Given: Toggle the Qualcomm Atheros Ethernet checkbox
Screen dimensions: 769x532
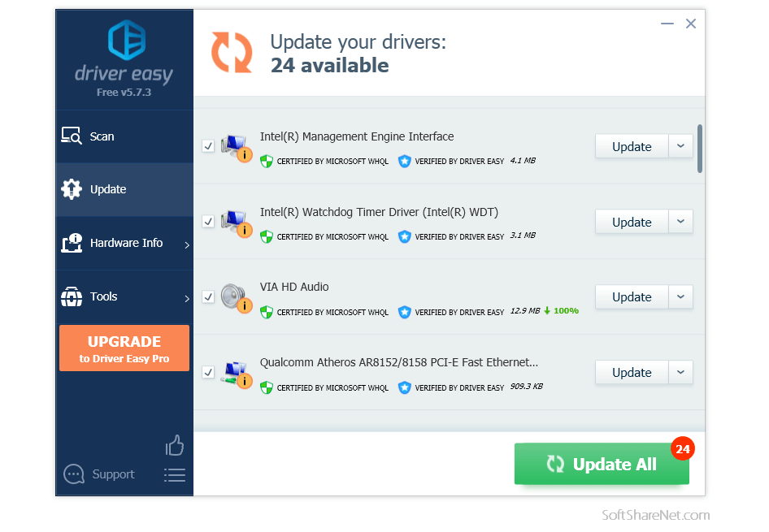Looking at the screenshot, I should point(208,372).
